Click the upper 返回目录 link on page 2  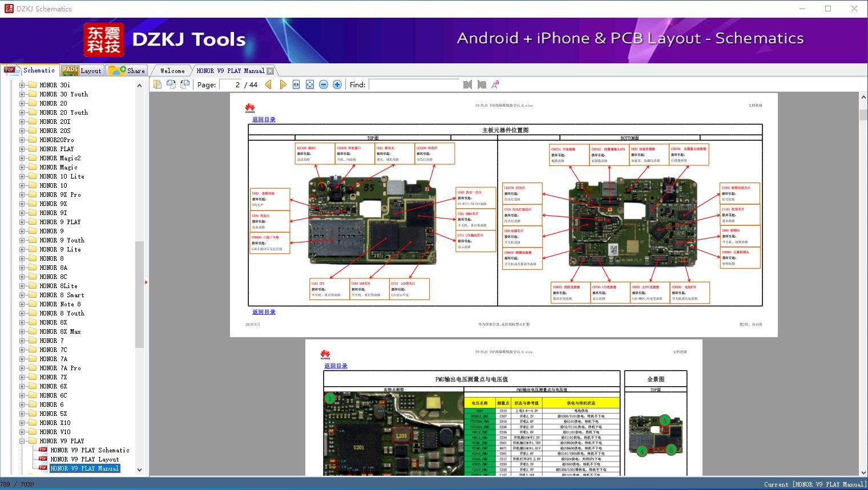tap(264, 120)
